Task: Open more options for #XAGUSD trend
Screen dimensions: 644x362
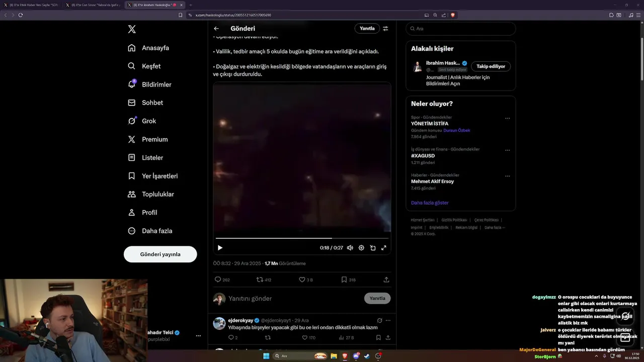Action: pyautogui.click(x=507, y=150)
